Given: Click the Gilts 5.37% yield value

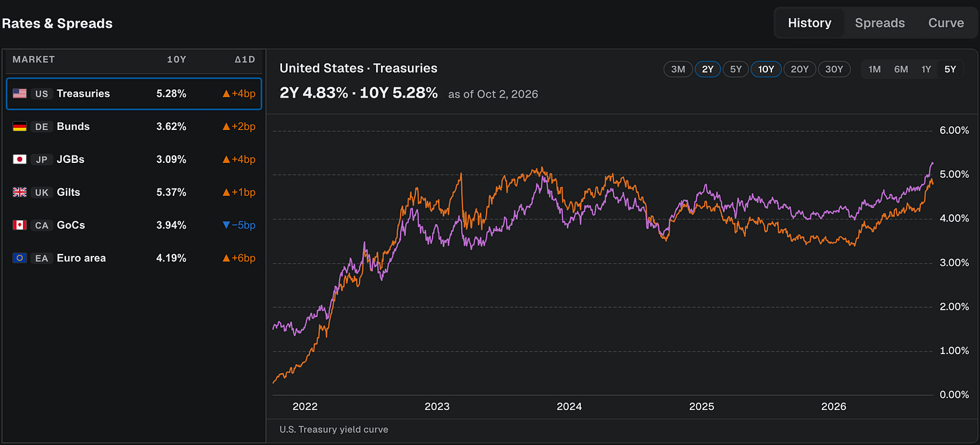Looking at the screenshot, I should [171, 193].
